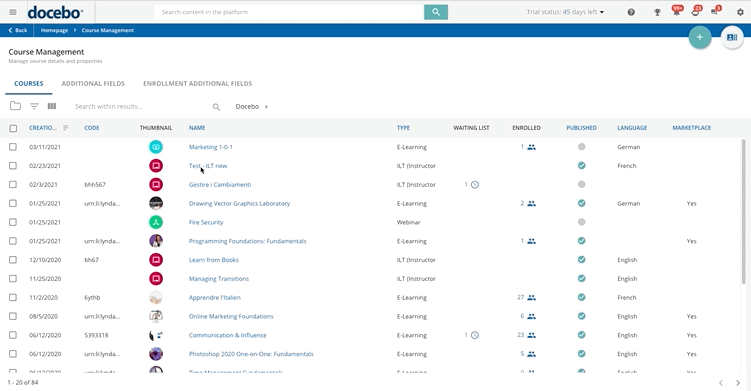751x391 pixels.
Task: Open Programming Foundations: Fundamentals course
Action: click(248, 241)
